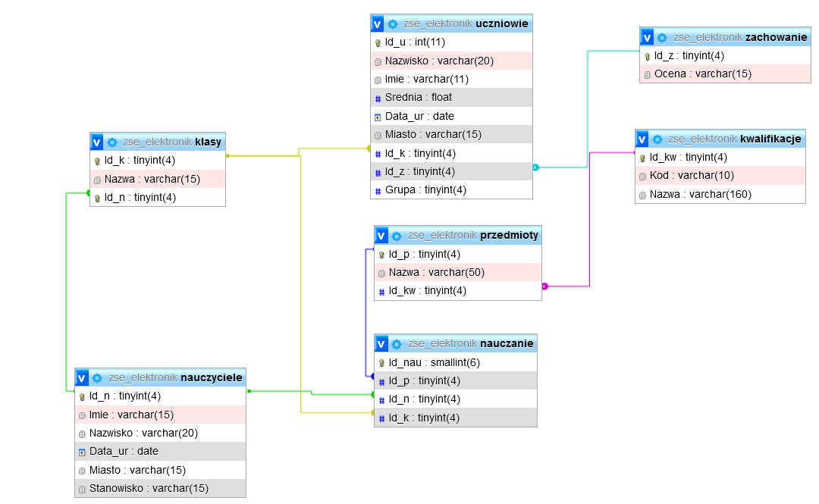This screenshot has height=504, width=819.
Task: Open the gear options for the przedmioty table
Action: click(397, 236)
